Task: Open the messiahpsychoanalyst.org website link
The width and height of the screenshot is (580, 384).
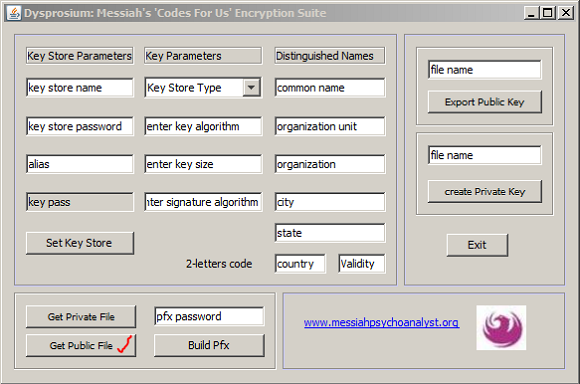Action: 381,323
